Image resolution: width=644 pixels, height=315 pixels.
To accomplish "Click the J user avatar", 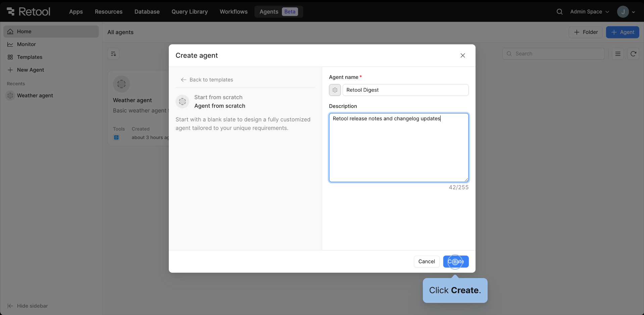I will coord(623,12).
